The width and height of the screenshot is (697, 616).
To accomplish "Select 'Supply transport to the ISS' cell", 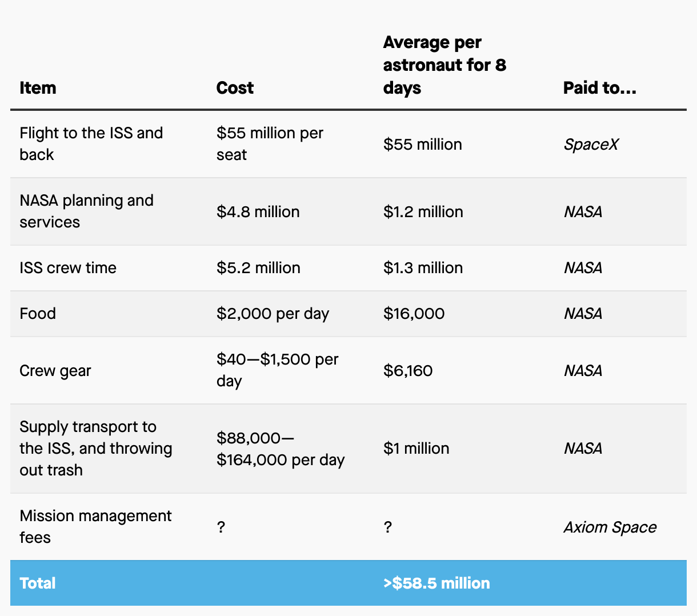I will (95, 449).
